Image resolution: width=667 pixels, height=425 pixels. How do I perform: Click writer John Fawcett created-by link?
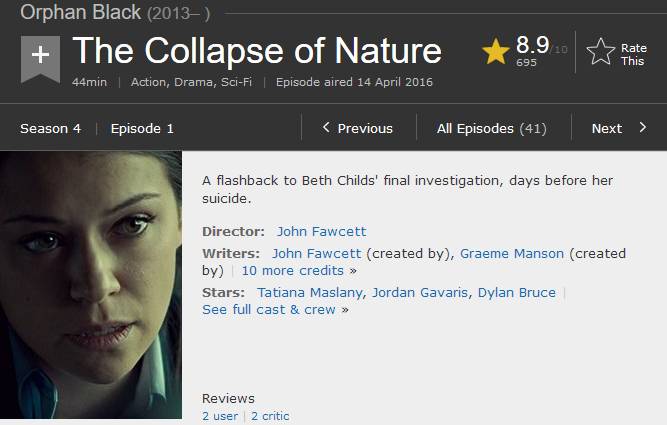coord(315,253)
